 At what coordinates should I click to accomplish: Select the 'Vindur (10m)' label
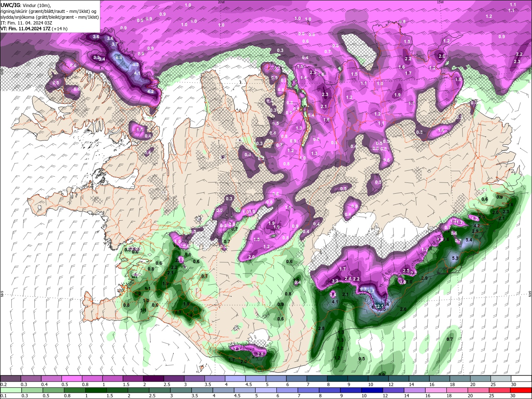[x=37, y=5]
